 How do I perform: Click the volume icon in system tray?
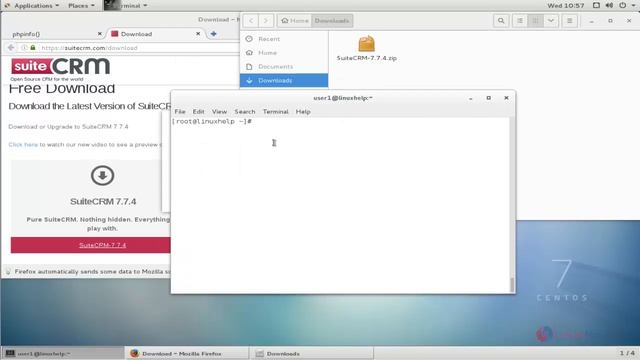click(609, 5)
